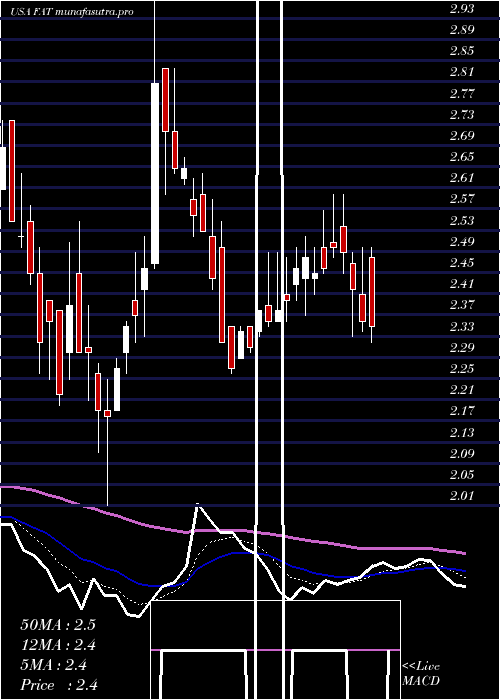The width and height of the screenshot is (500, 700).
Task: Click the USA FAT munafasutra.pro title text
Action: pos(72,12)
